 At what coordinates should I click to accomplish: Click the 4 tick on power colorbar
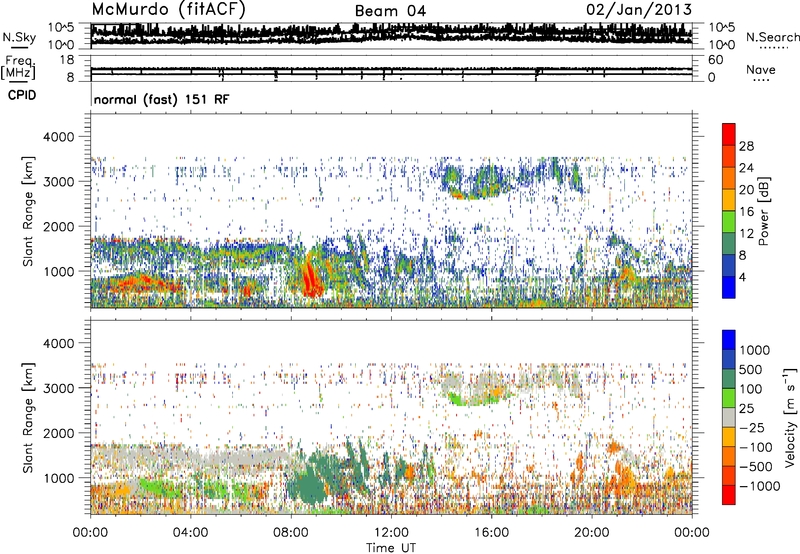pyautogui.click(x=742, y=278)
